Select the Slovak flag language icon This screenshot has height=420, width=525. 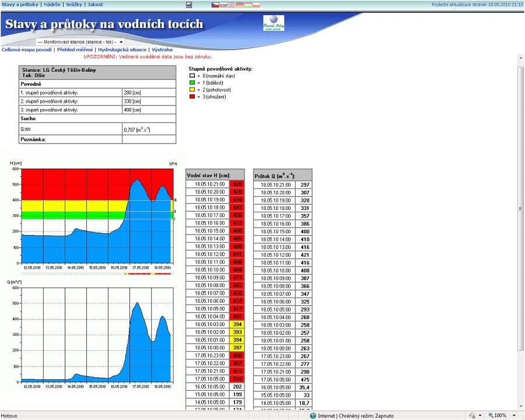click(223, 5)
